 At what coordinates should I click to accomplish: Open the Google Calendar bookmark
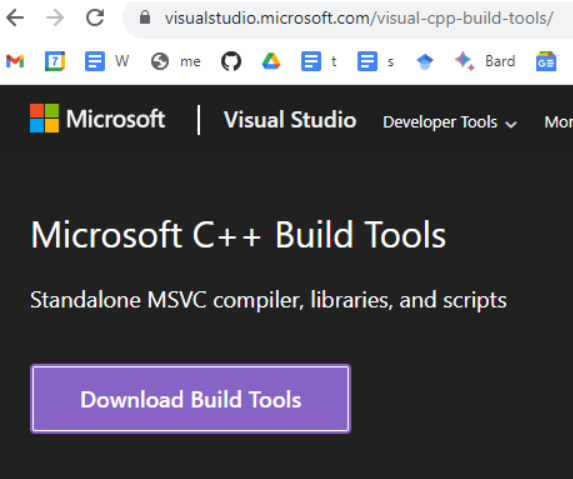(x=55, y=61)
